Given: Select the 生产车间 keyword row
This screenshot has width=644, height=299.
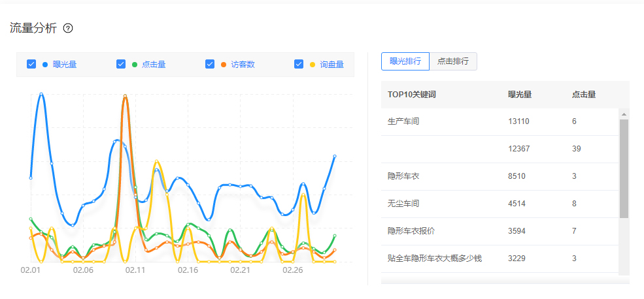Looking at the screenshot, I should (x=403, y=121).
